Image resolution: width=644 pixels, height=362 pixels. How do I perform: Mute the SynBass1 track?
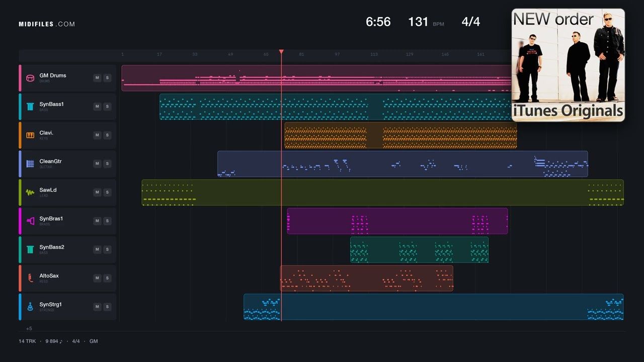pos(97,107)
